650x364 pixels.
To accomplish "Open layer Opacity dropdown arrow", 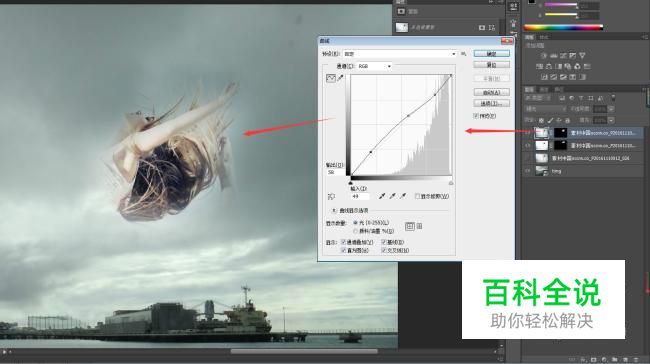I will tap(611, 109).
